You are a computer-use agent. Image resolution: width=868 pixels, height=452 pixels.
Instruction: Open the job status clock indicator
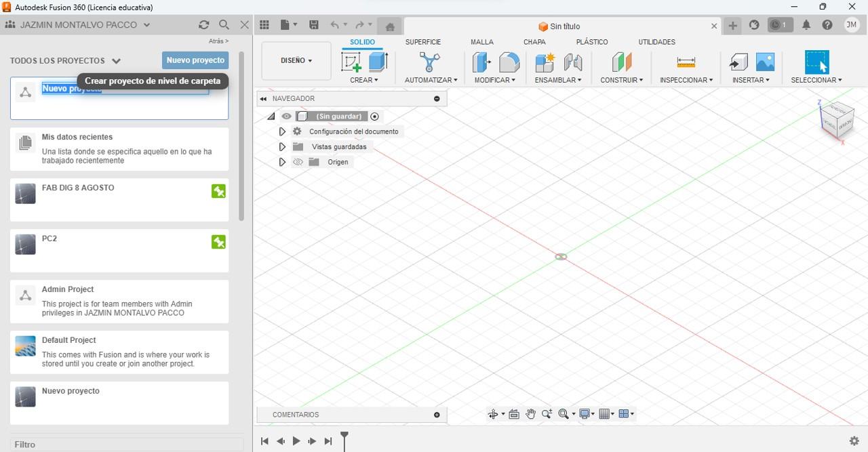[779, 25]
